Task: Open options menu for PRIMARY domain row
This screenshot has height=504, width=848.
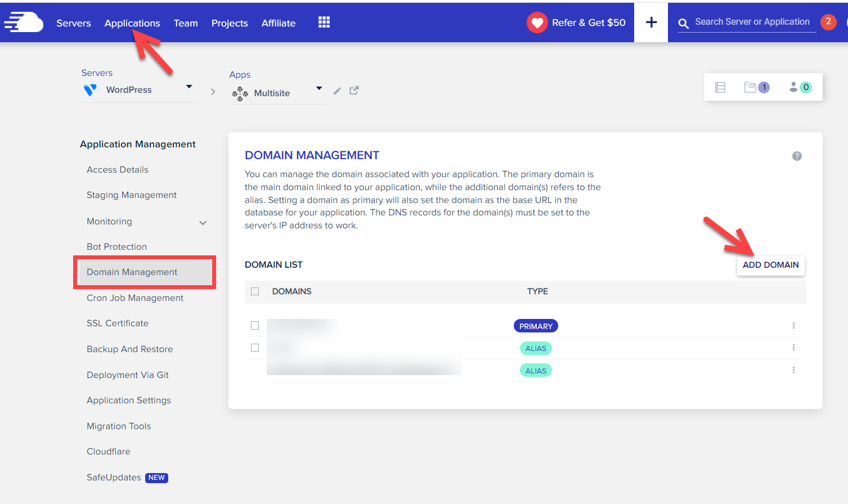Action: click(x=793, y=326)
